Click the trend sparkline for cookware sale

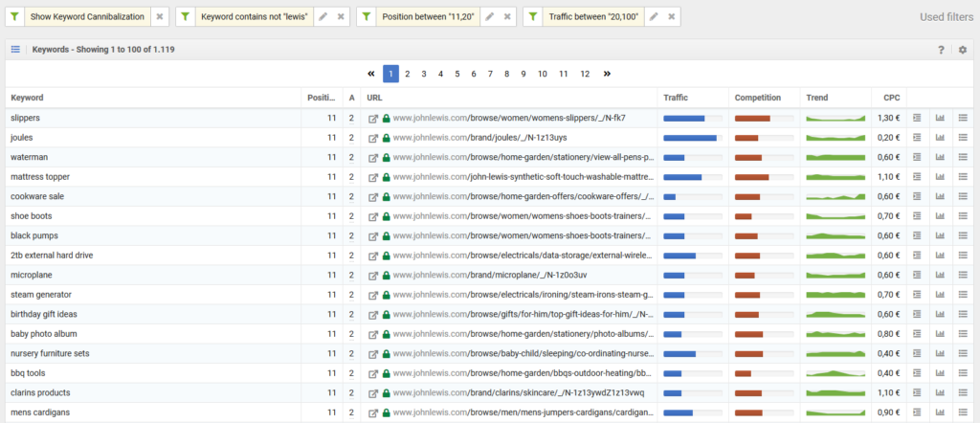[x=835, y=196]
